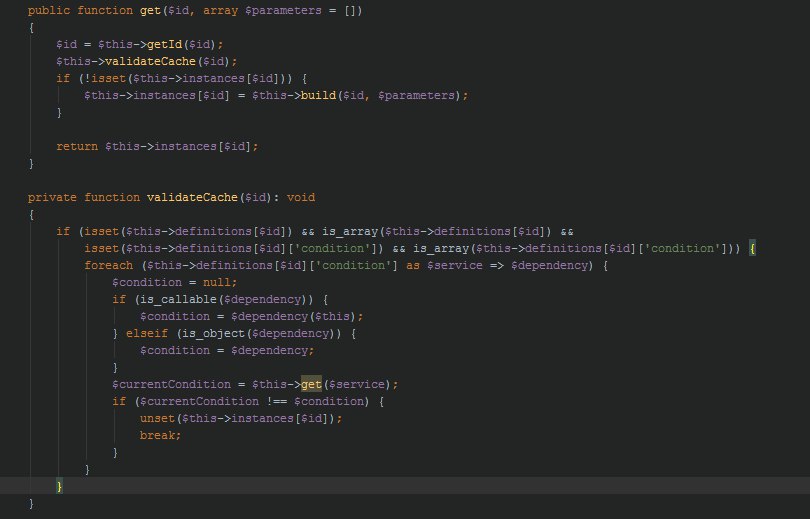Image resolution: width=810 pixels, height=519 pixels.
Task: Click the 'elseif' keyword
Action: [147, 334]
